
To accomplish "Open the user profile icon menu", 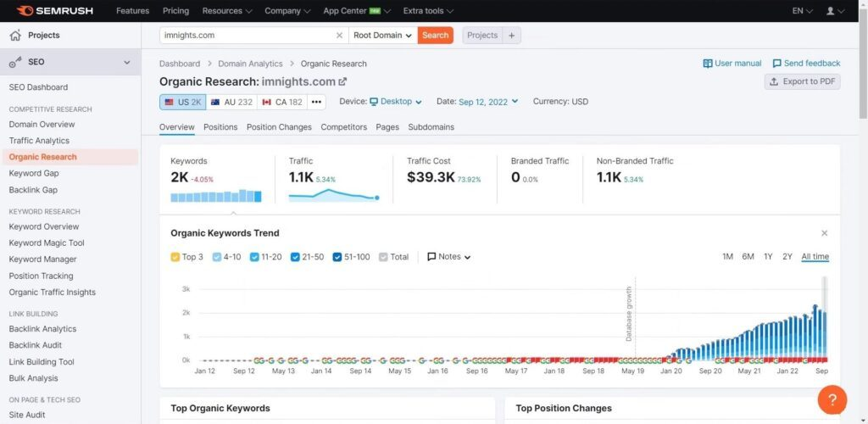I will [x=836, y=10].
